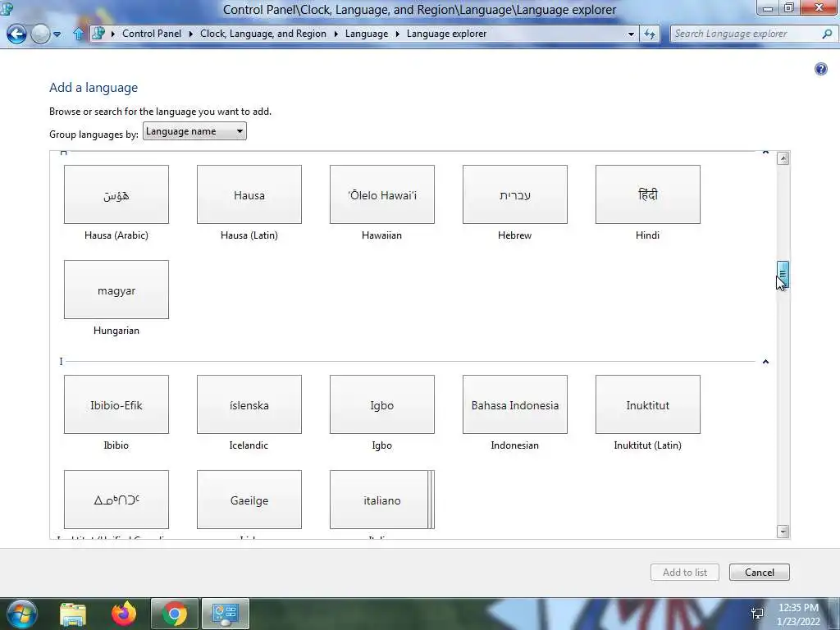Screen dimensions: 840x630
Task: Open the taskbar clock showing 12:35 PM
Action: 798,614
